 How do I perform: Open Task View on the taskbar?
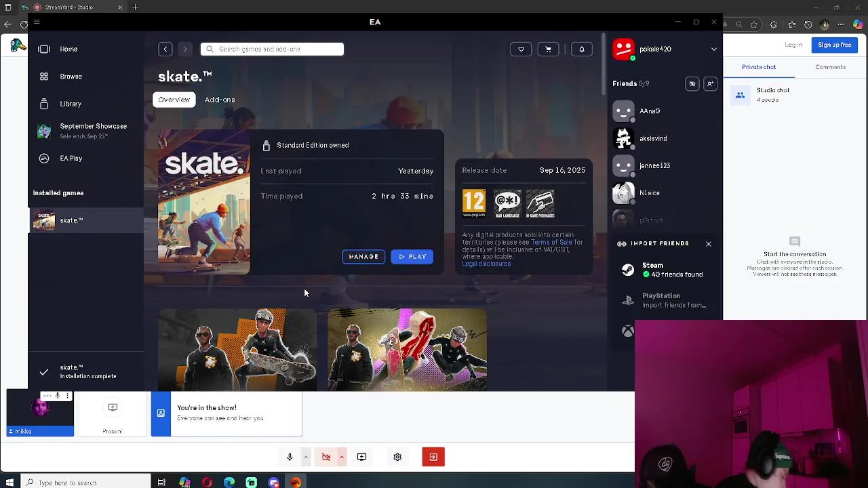[x=161, y=483]
